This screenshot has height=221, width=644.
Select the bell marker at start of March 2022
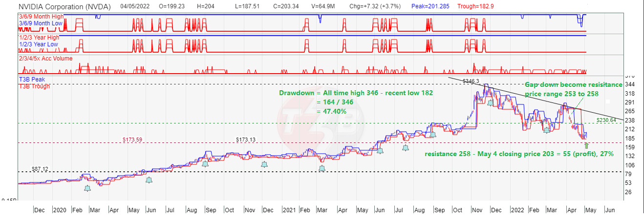pos(546,130)
